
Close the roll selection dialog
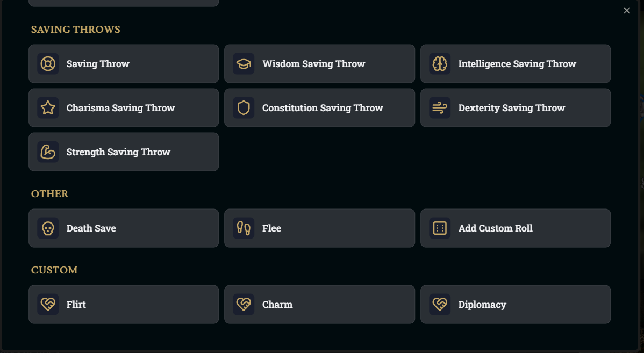pos(627,11)
